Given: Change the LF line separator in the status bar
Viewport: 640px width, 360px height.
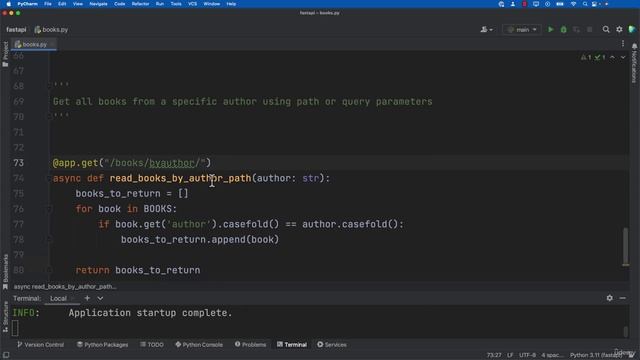Looking at the screenshot, I should pyautogui.click(x=510, y=355).
